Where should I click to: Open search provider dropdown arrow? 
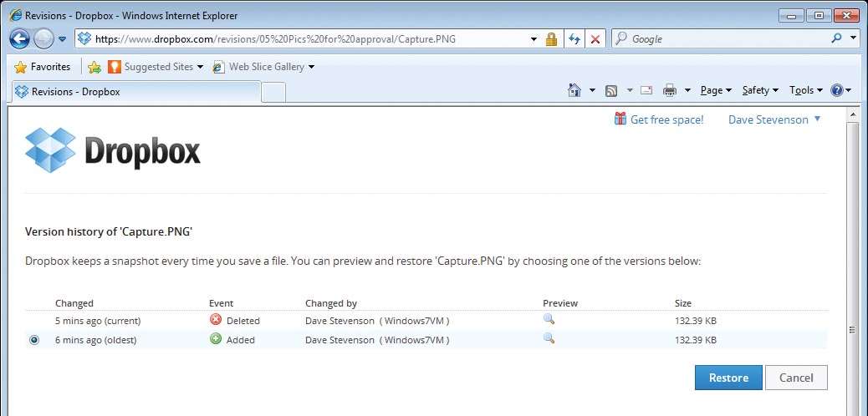tap(853, 38)
